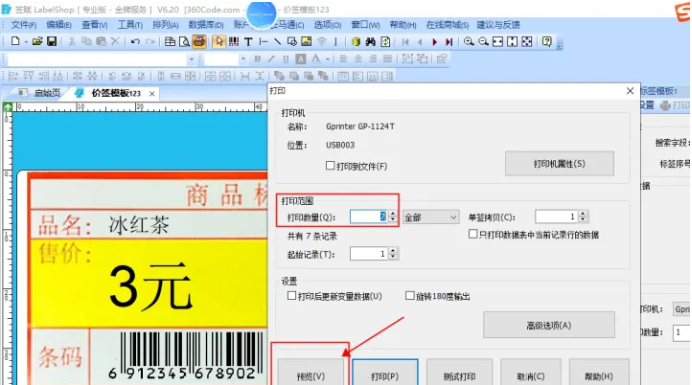Focus the 打印数量(Q) input field
This screenshot has width=692, height=385.
369,216
